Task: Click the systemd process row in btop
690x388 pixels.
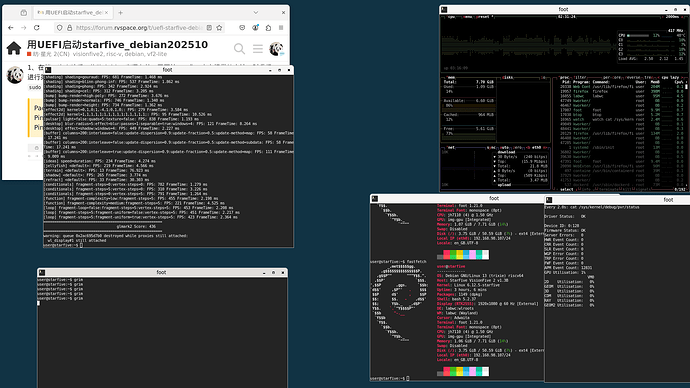Action: (620, 148)
